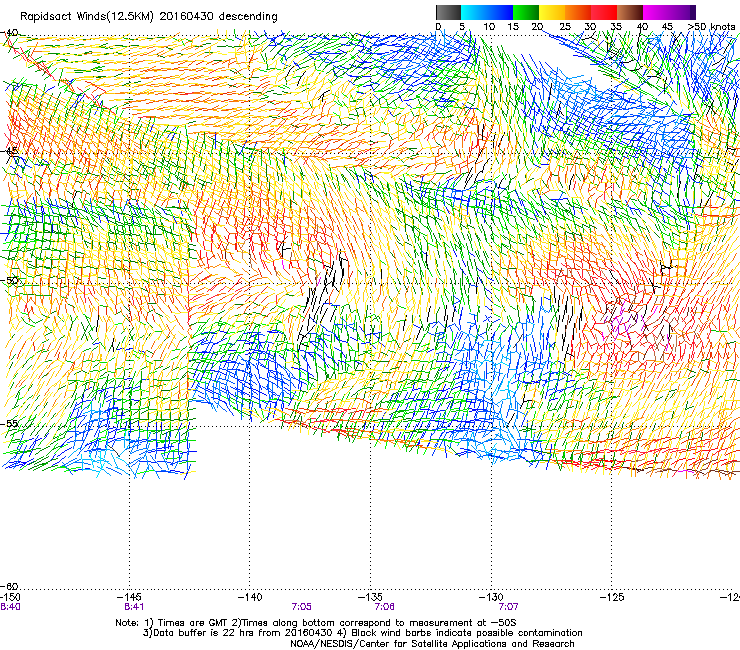Click the '-135' longitude axis label
The width and height of the screenshot is (740, 650).
(370, 598)
